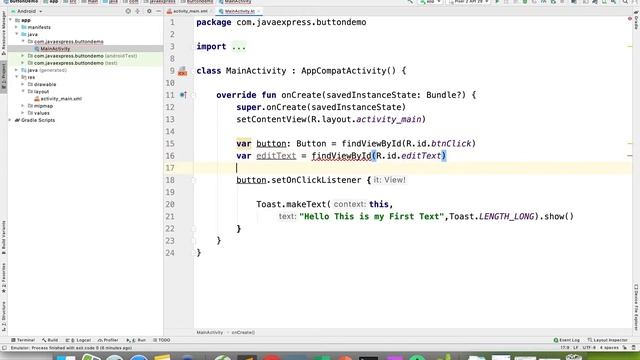This screenshot has width=640, height=360.
Task: Toggle the Project tool window side tab
Action: tap(3, 77)
